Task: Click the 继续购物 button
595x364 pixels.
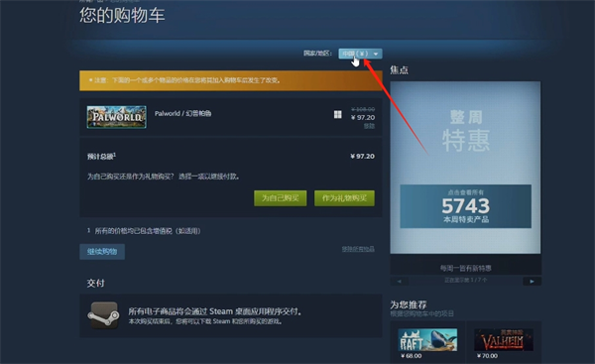Action: 102,252
